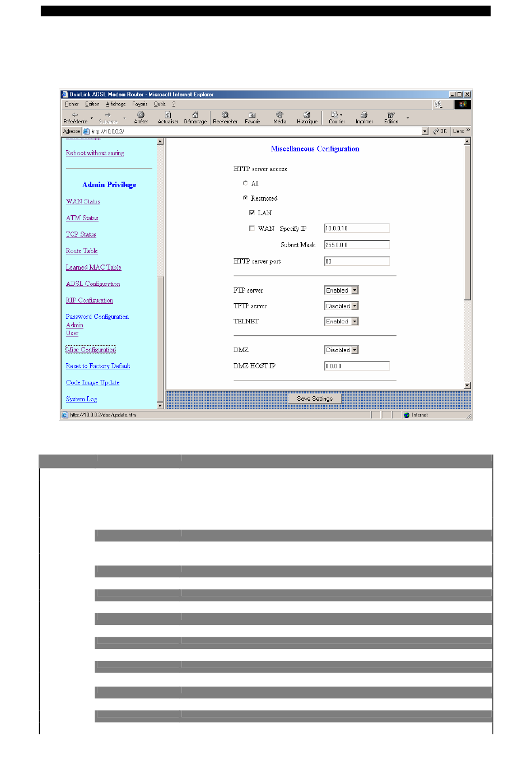Open the Rechercher search icon
Image resolution: width=532 pixels, height=778 pixels.
[225, 114]
